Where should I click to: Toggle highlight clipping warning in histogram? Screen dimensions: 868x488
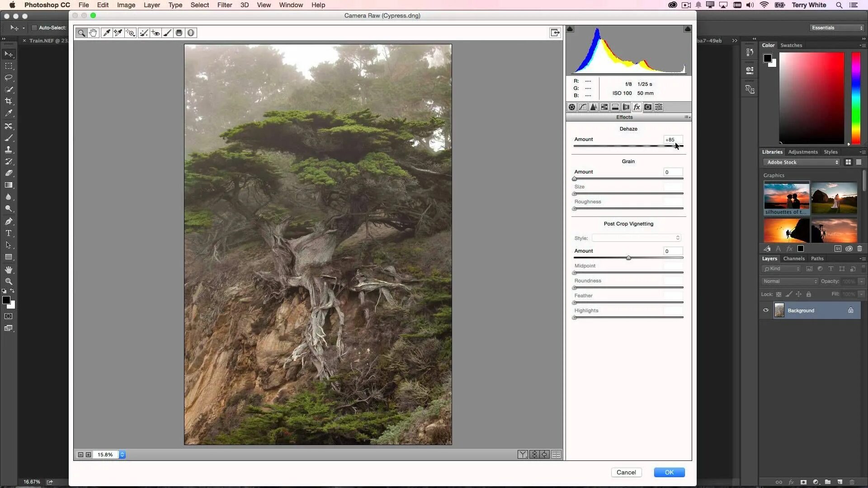click(688, 29)
